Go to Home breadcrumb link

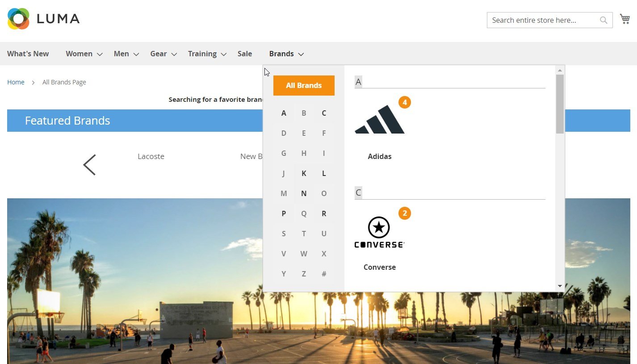click(x=16, y=82)
